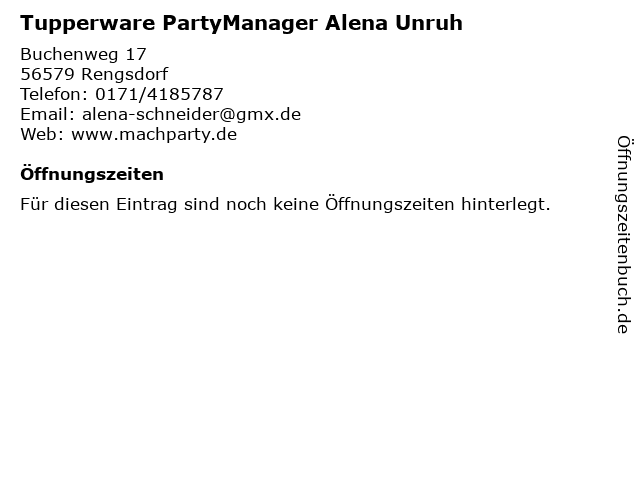Click the house number 17
Screen dimensions: 640x480
coord(136,54)
